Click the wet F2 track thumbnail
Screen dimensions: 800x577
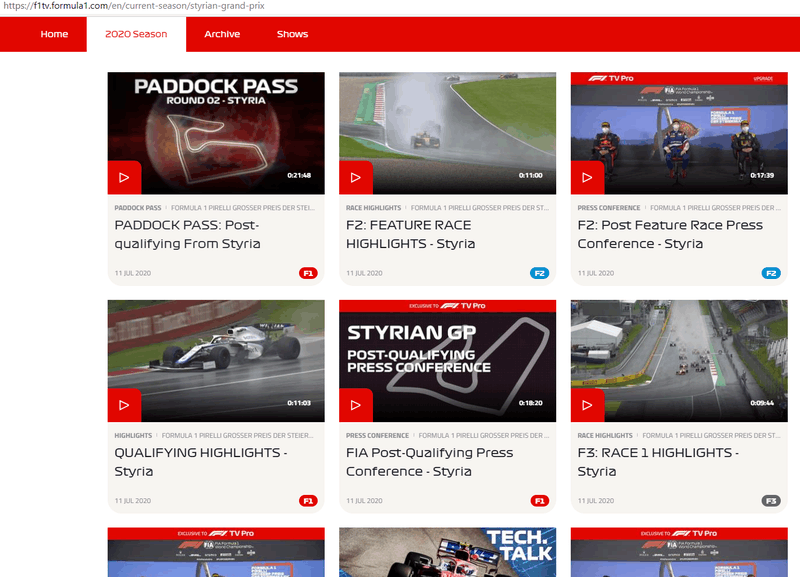(447, 133)
